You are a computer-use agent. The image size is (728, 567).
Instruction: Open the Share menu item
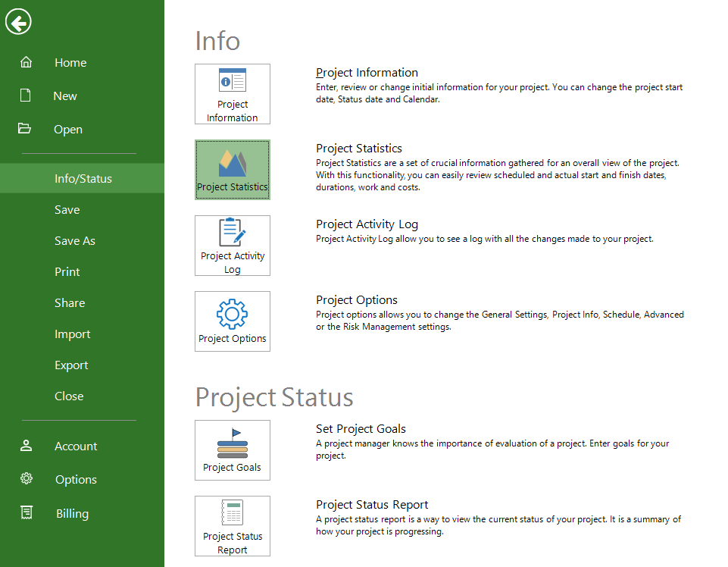(70, 303)
